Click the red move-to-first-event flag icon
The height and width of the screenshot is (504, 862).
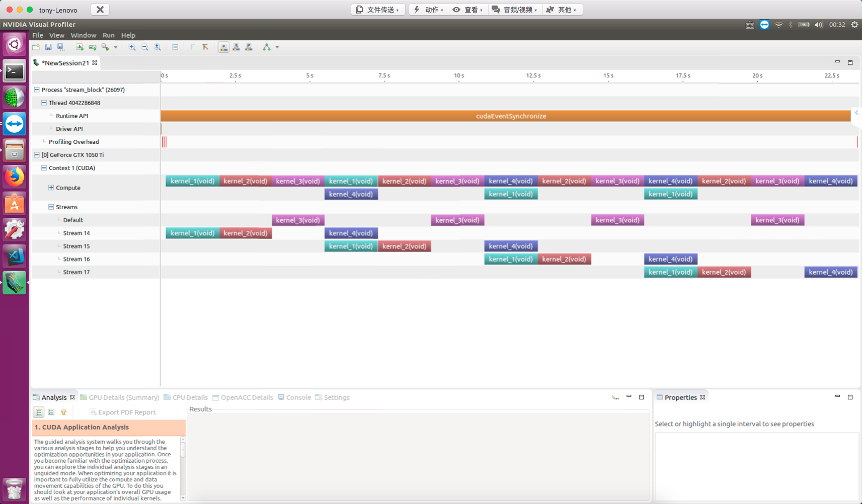(205, 47)
